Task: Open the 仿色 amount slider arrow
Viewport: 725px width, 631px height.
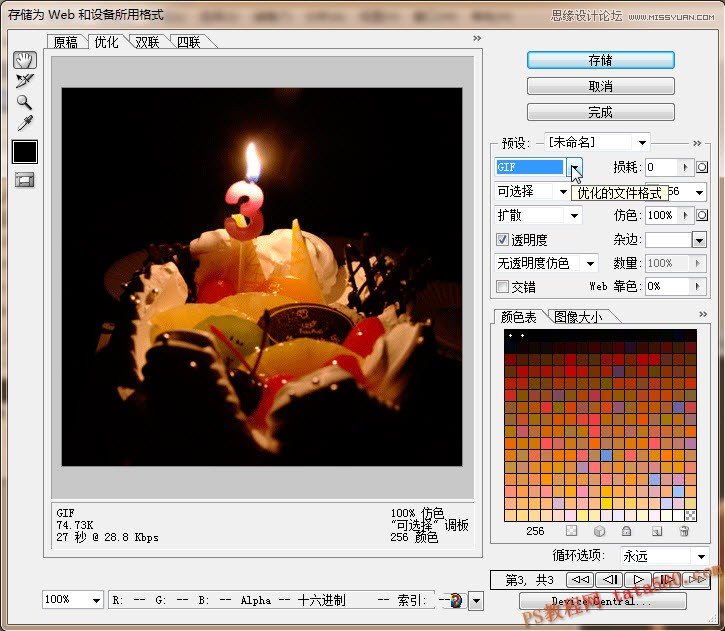Action: (x=686, y=215)
